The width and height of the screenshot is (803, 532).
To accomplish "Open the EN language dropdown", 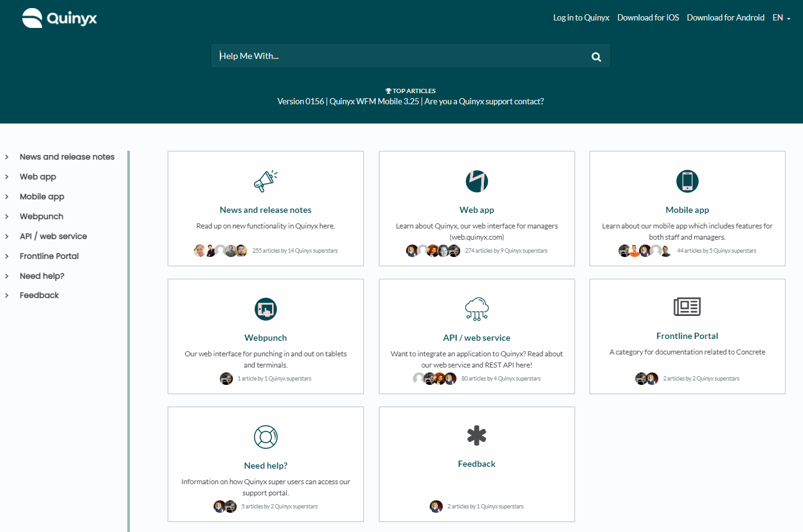I will [781, 18].
